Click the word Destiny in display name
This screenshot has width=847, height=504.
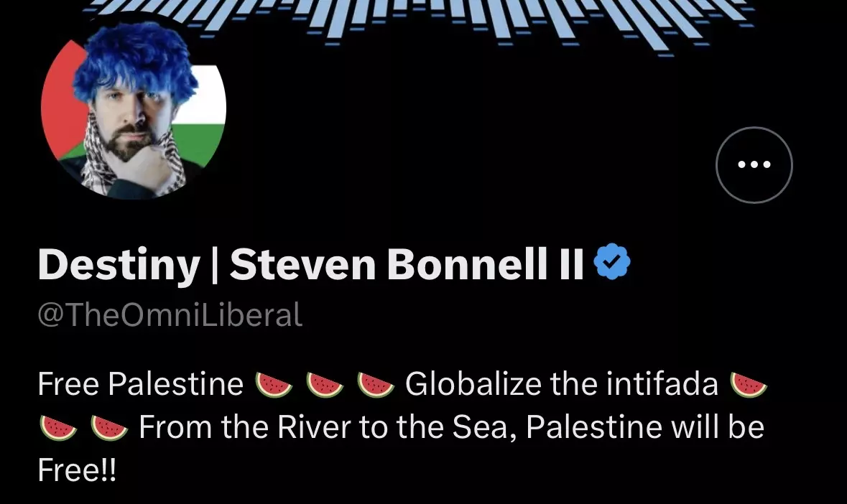coord(119,266)
